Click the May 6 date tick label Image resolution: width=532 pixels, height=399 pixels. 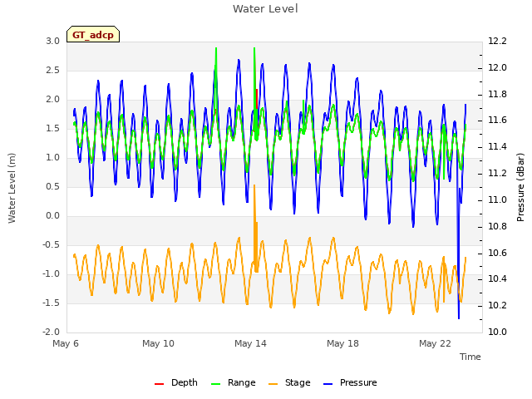coord(66,343)
